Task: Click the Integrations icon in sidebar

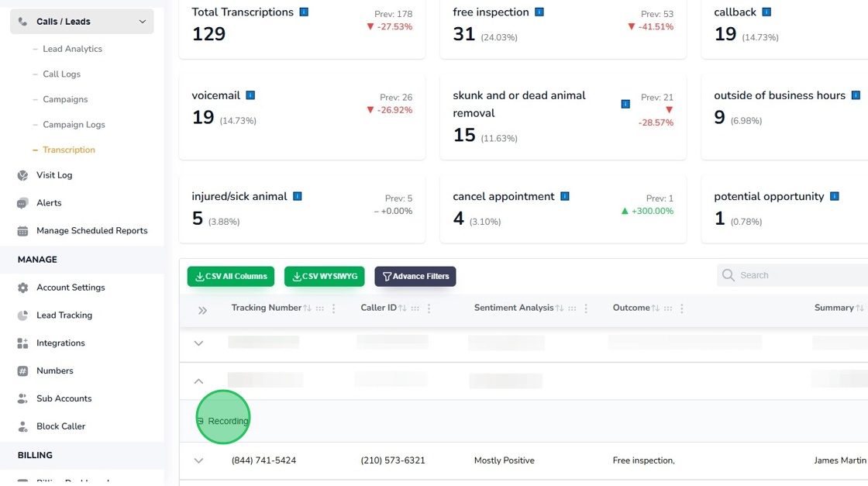Action: (x=22, y=343)
